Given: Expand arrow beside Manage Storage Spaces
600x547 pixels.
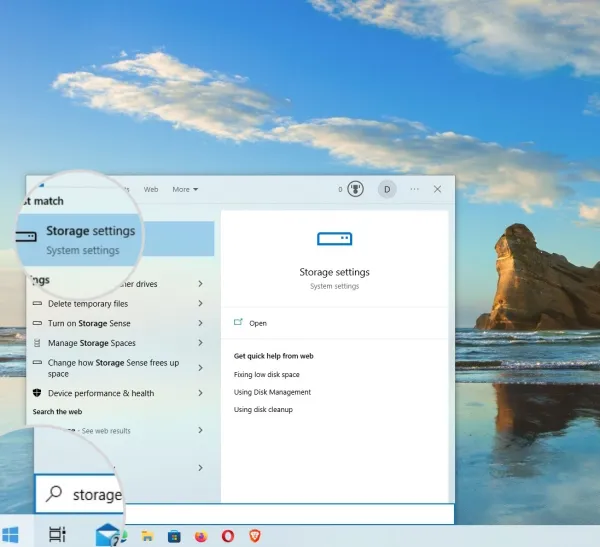Looking at the screenshot, I should click(201, 343).
